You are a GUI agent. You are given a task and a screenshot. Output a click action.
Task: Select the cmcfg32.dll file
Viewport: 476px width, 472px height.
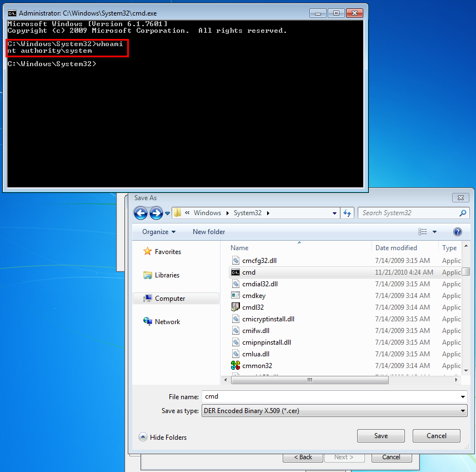pyautogui.click(x=259, y=261)
